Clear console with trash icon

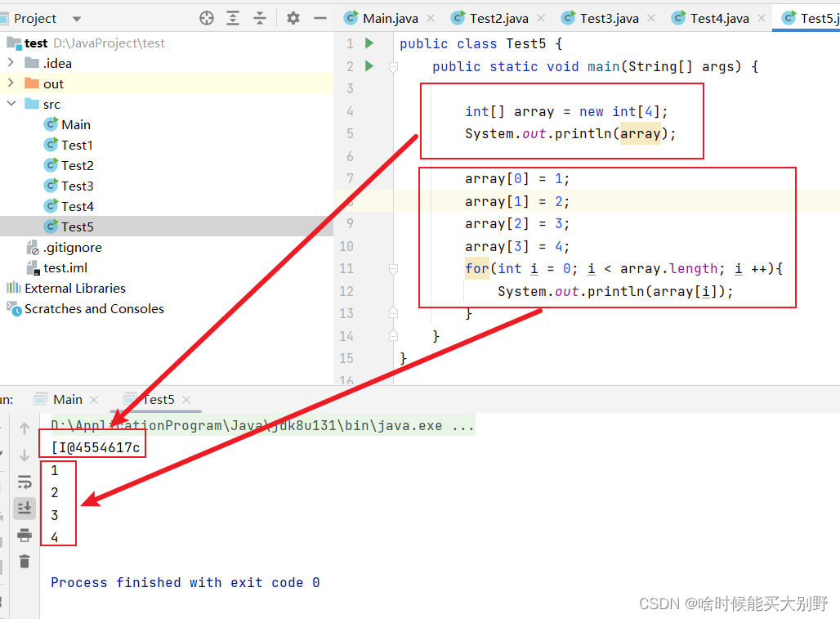[x=25, y=561]
